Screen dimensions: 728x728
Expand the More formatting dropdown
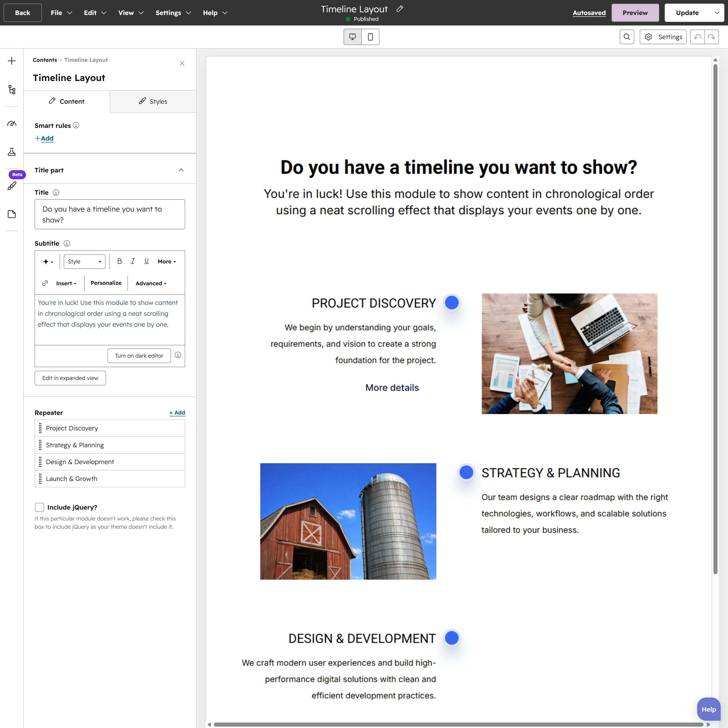[x=167, y=261]
